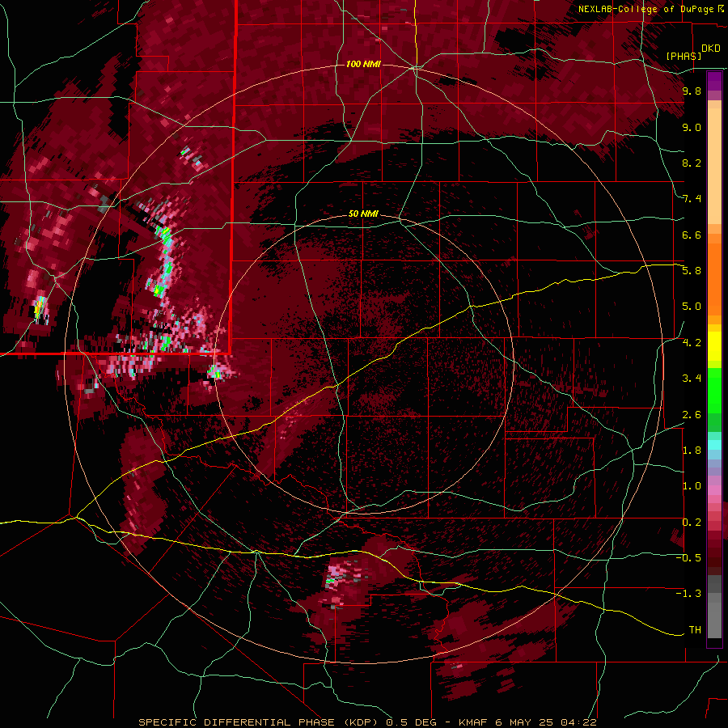
Task: Click the 3.4 legend value
Action: tap(692, 379)
